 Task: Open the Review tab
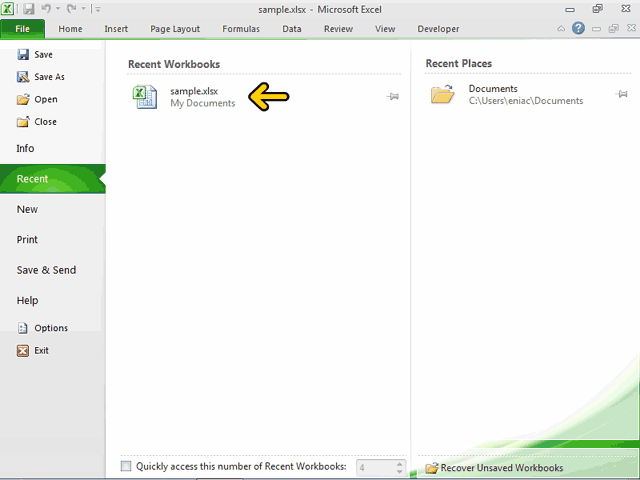[338, 29]
